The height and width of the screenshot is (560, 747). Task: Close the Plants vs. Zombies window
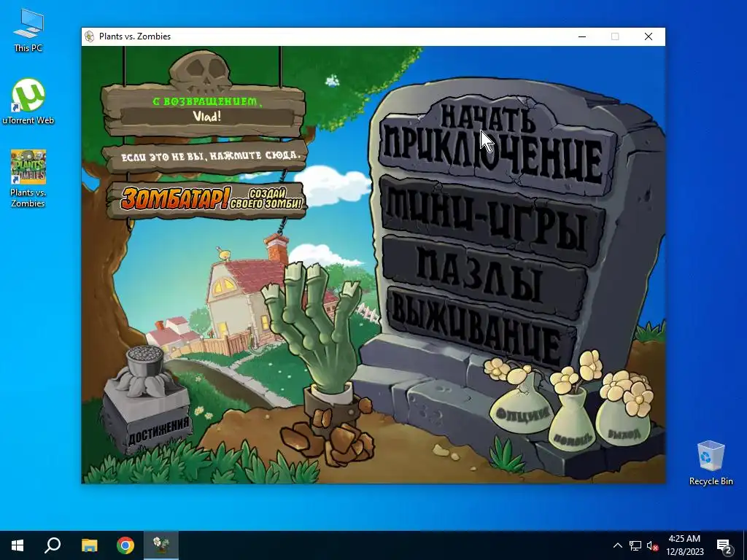pos(649,36)
